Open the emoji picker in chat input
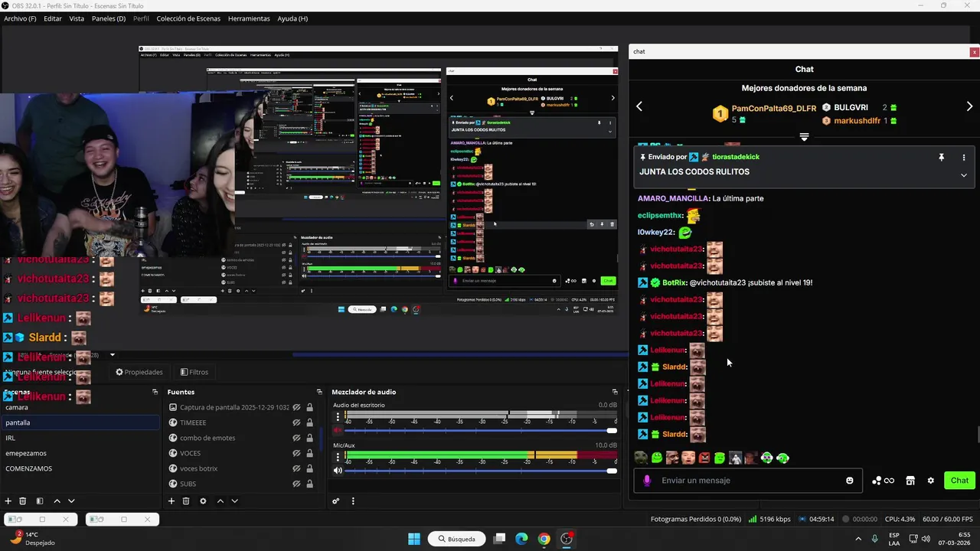980x551 pixels. pyautogui.click(x=850, y=481)
